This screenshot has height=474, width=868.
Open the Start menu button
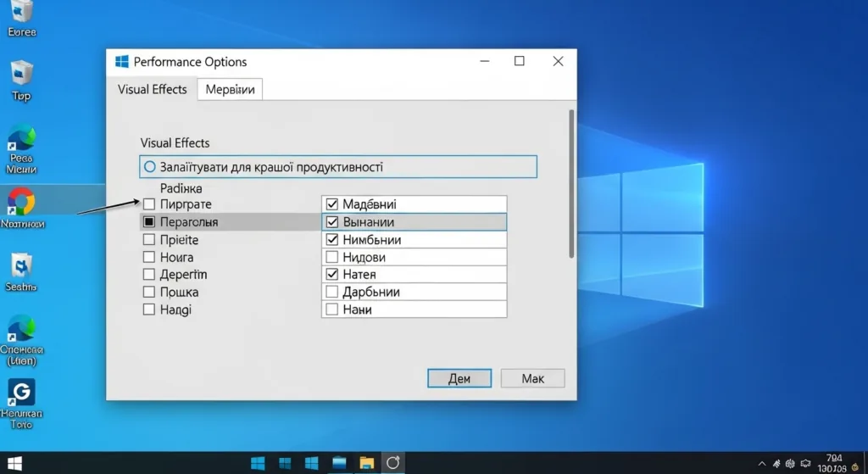[x=14, y=463]
